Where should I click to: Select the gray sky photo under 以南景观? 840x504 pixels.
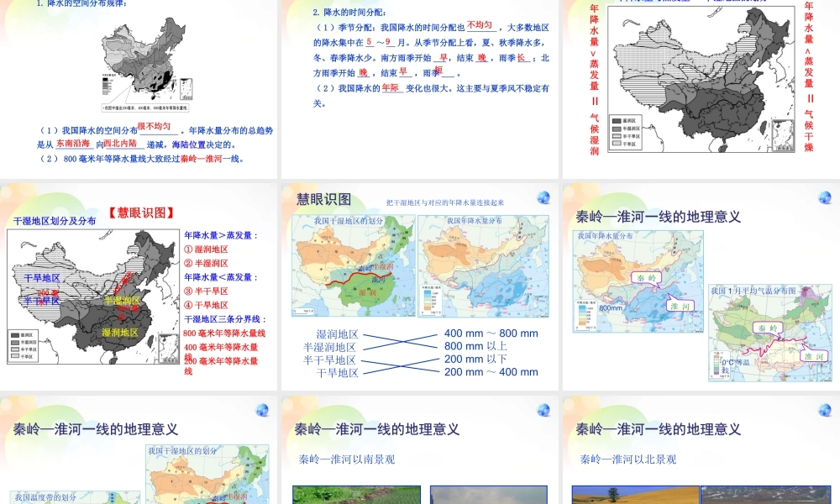click(489, 495)
